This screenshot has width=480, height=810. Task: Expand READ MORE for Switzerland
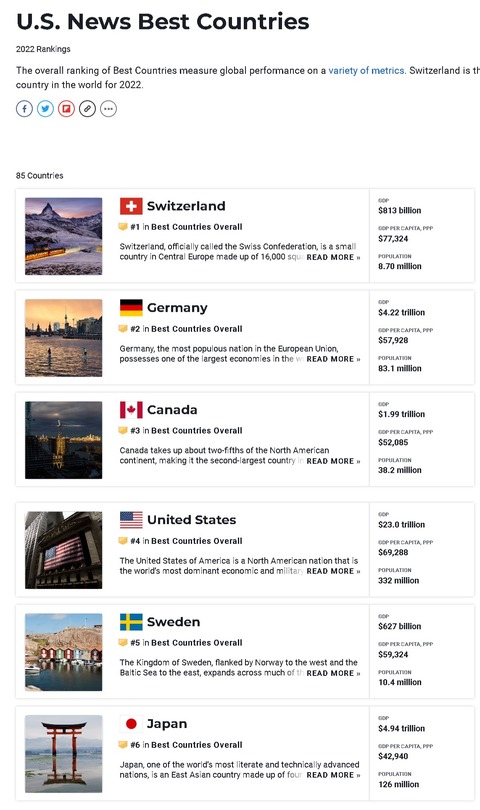click(333, 257)
